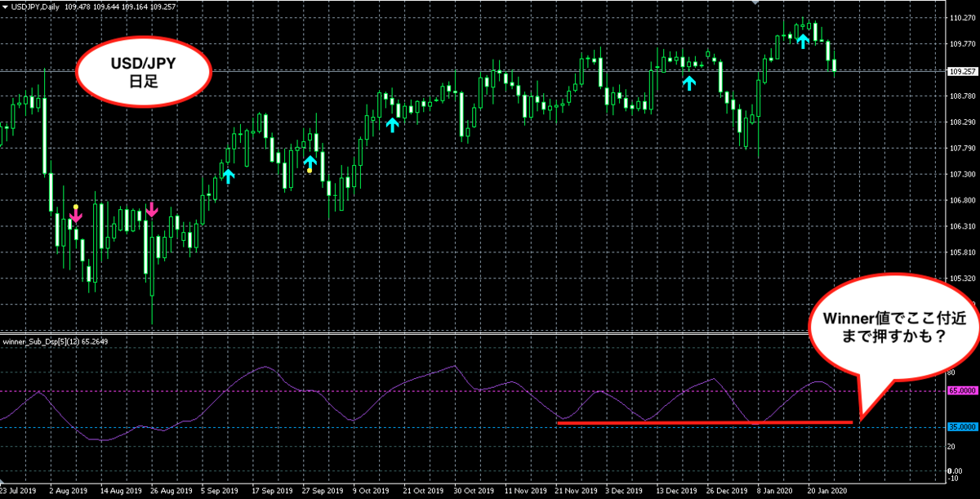
Task: Click the chart shift marker on top edge
Action: point(755,2)
